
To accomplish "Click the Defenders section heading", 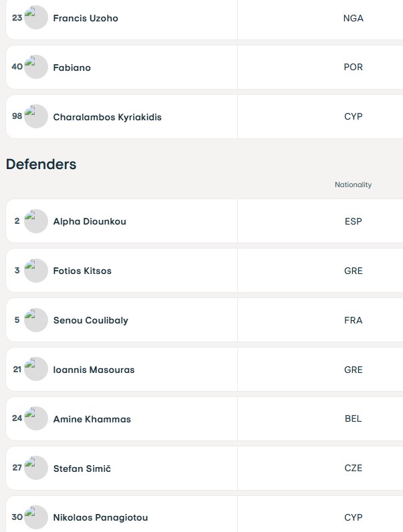I will [41, 164].
